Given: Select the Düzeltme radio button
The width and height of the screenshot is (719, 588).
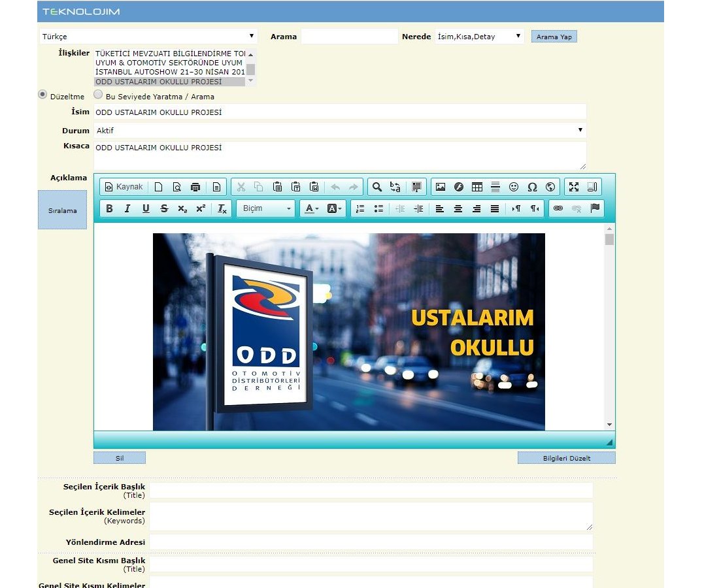Looking at the screenshot, I should (42, 95).
